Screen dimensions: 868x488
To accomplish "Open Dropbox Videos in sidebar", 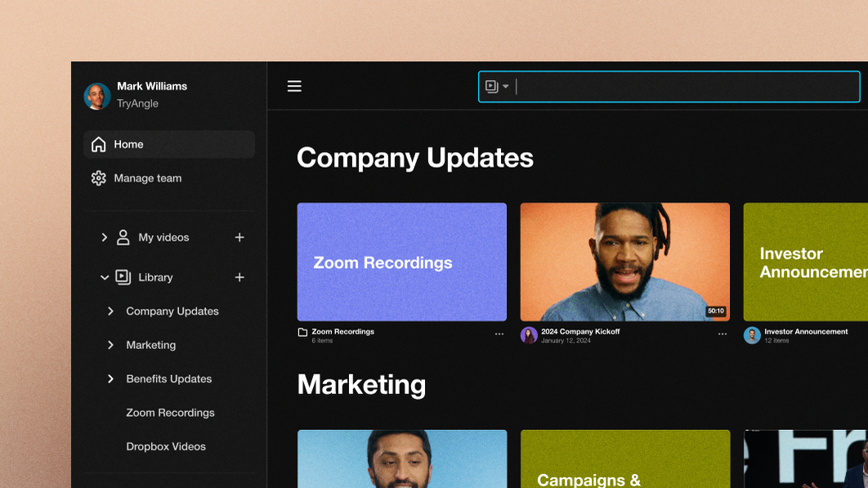I will tap(166, 446).
